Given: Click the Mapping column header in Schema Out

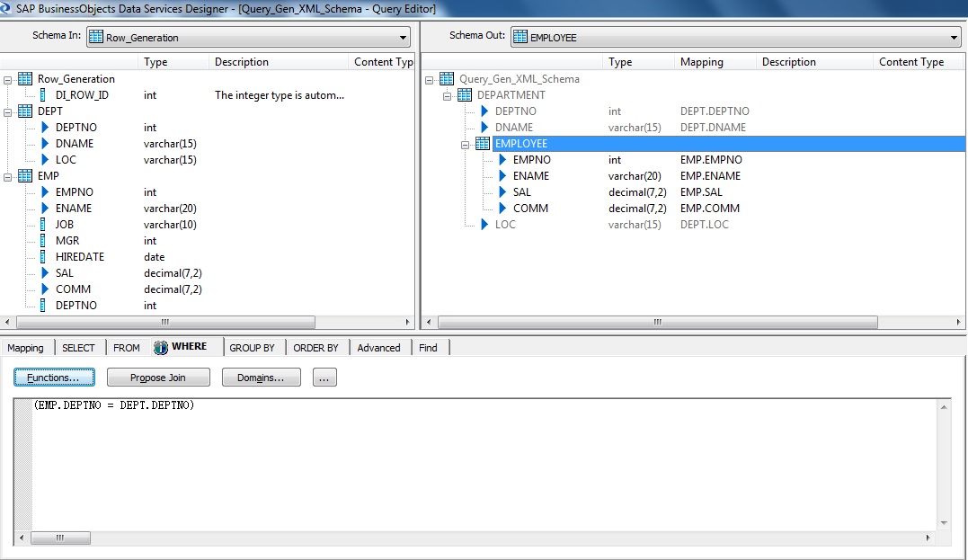Looking at the screenshot, I should pyautogui.click(x=715, y=62).
